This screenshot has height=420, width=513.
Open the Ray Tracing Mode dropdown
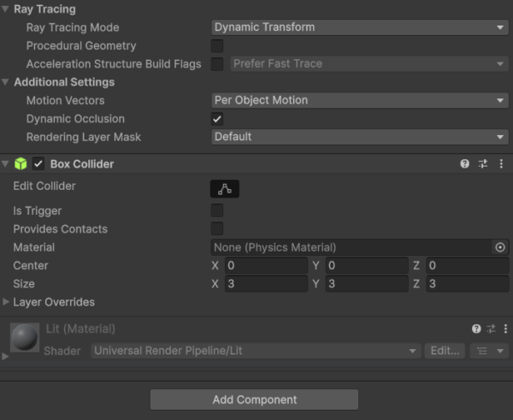click(359, 27)
